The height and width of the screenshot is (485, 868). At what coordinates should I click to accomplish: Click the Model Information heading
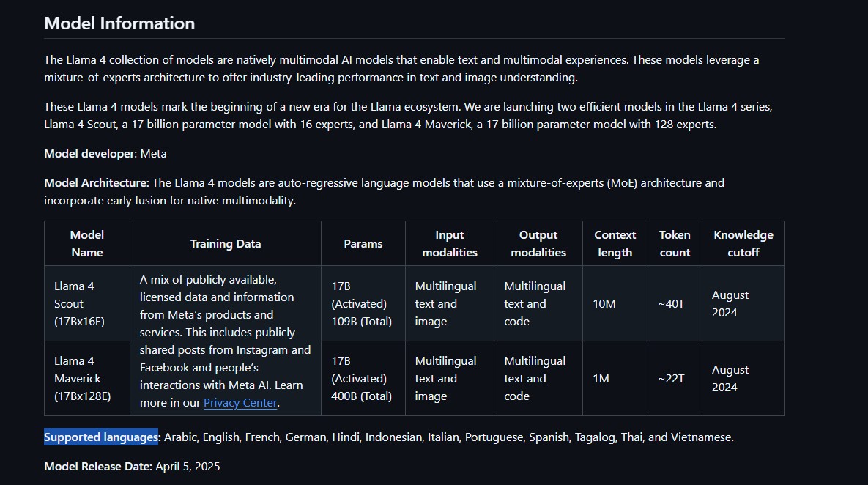point(119,23)
